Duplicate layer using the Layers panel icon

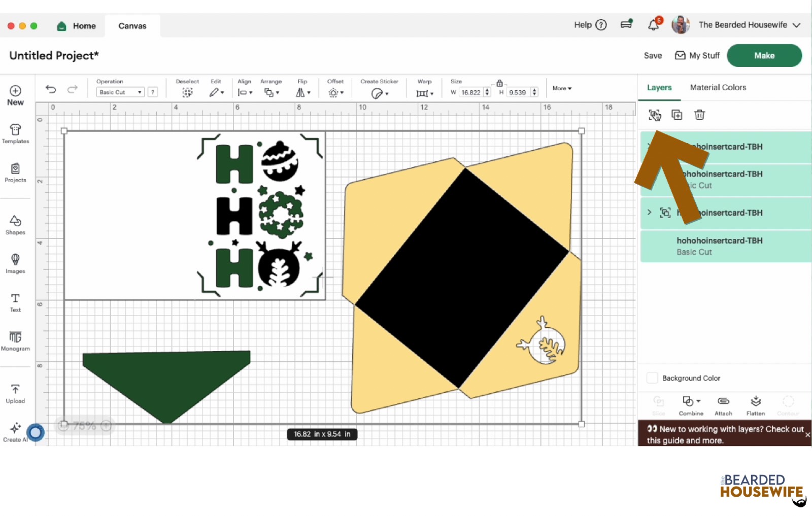tap(677, 115)
